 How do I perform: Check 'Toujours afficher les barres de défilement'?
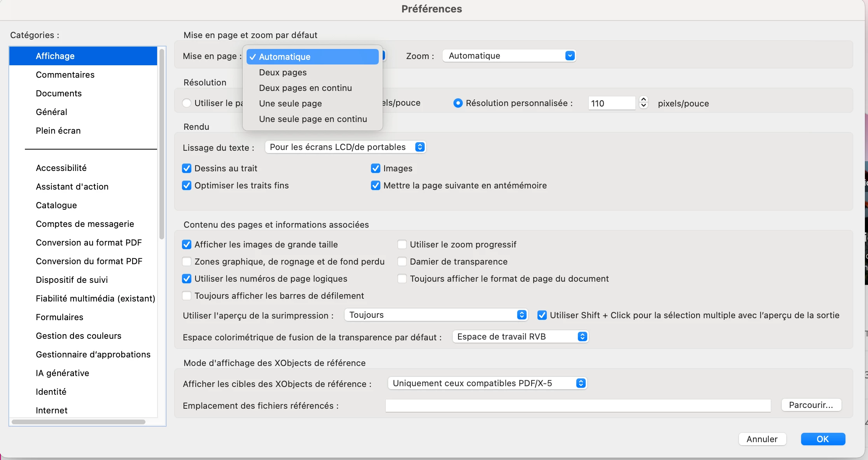(x=187, y=296)
